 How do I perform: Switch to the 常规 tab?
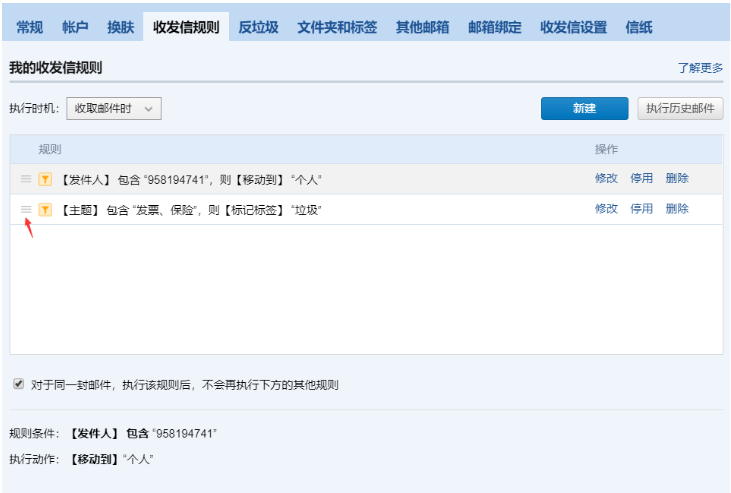(30, 27)
